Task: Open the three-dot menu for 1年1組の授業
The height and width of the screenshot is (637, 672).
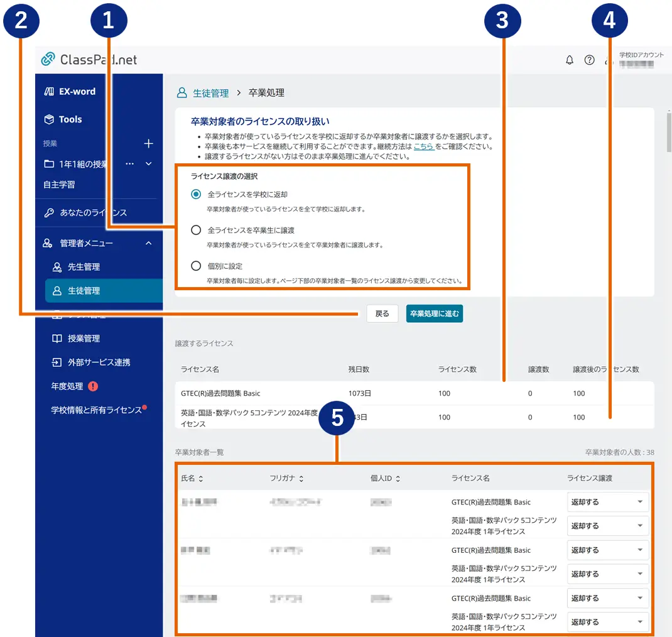Action: point(130,164)
